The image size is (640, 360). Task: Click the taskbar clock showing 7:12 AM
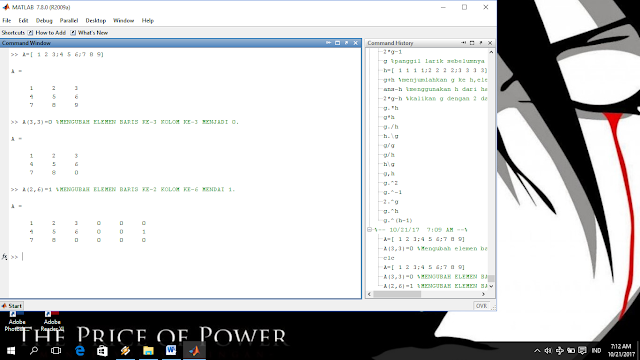(622, 351)
